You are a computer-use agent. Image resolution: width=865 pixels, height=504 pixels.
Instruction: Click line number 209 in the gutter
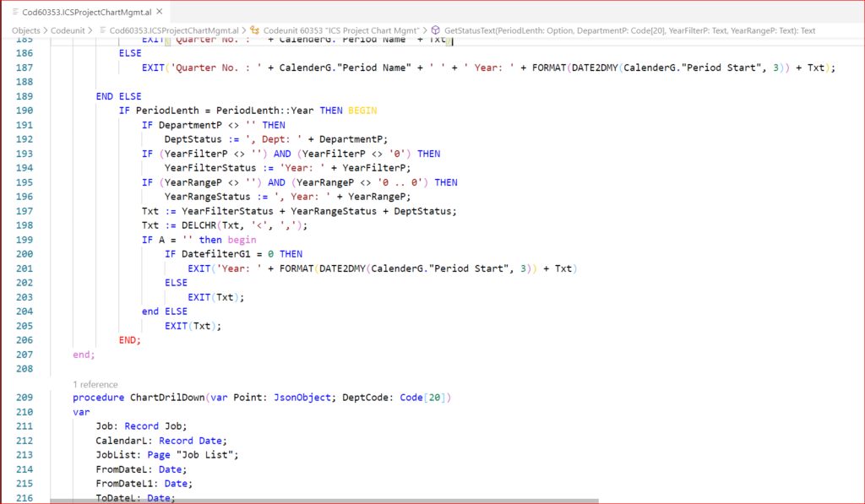24,398
